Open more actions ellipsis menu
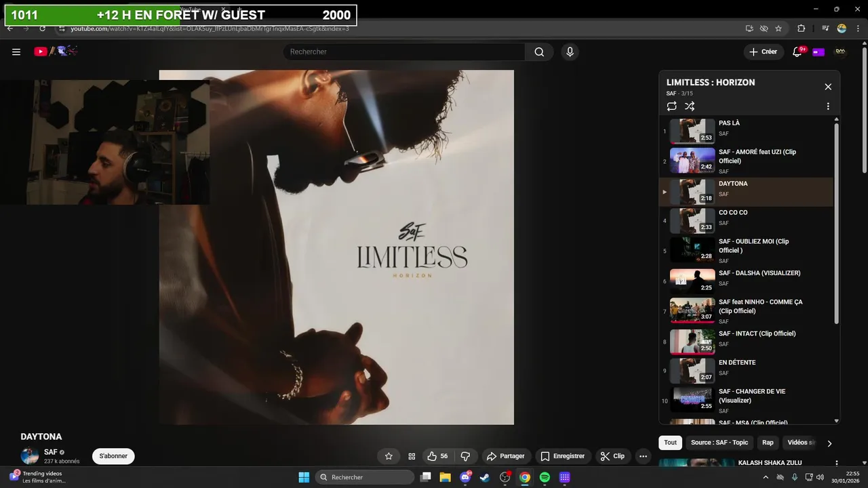The image size is (868, 488). coord(644,456)
